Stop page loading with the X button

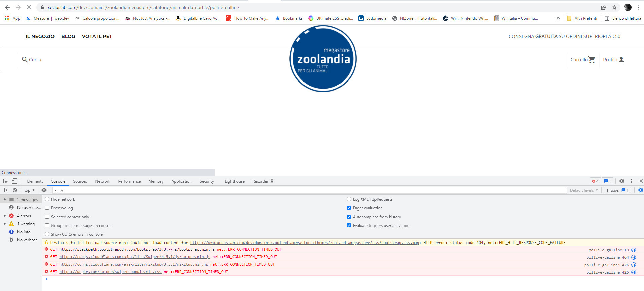[x=29, y=7]
